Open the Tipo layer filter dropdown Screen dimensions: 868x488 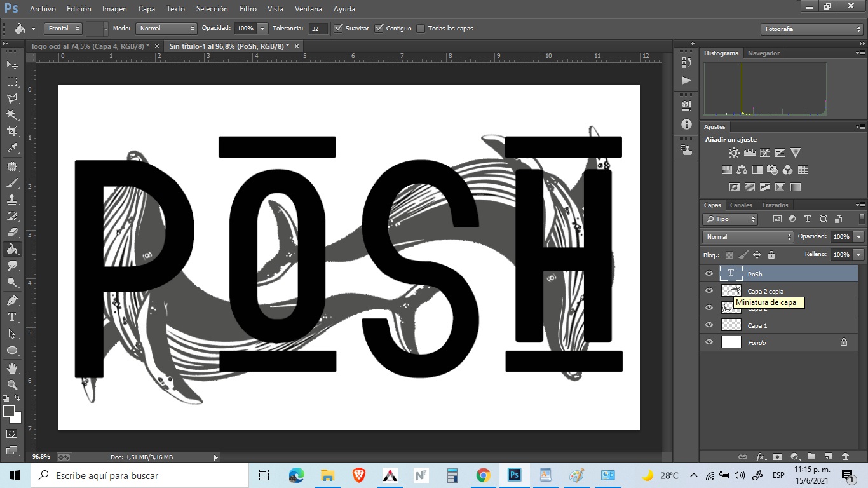coord(730,219)
